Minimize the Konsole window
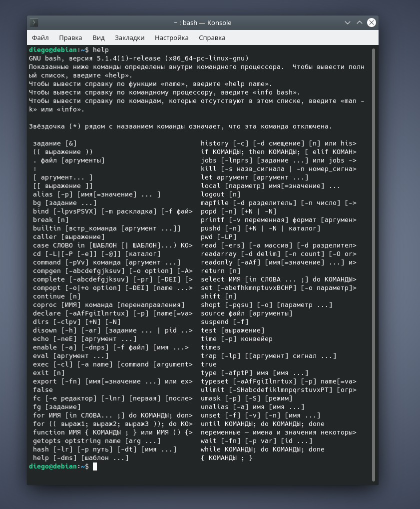 (348, 22)
